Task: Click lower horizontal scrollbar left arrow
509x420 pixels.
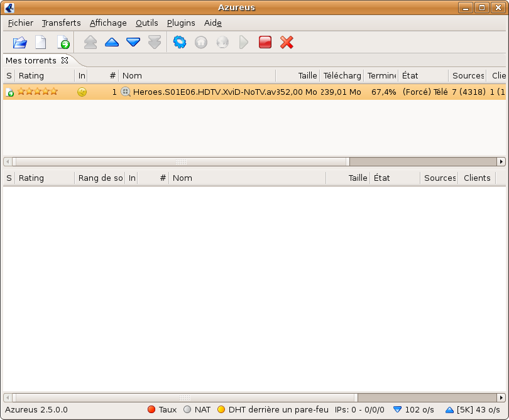Action: (x=8, y=397)
